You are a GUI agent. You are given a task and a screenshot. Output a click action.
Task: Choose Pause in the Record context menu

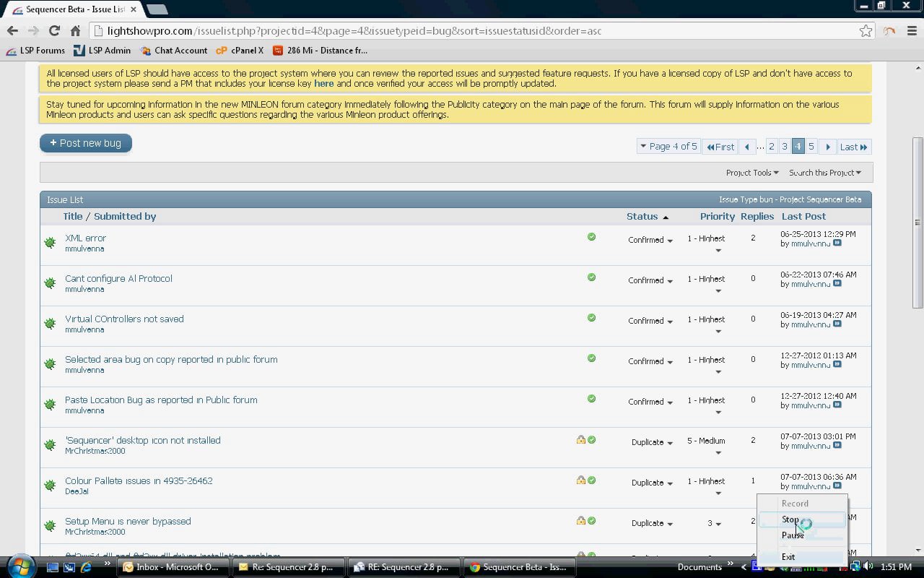point(801,535)
